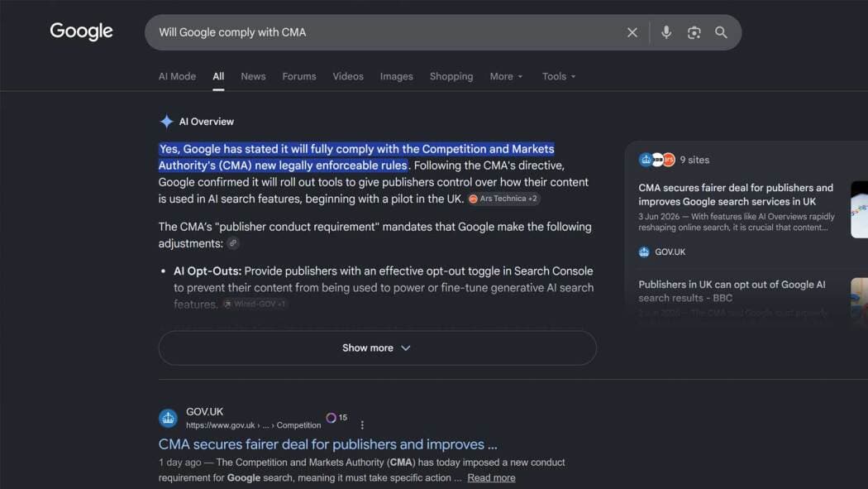Switch to Images tab

coord(396,76)
